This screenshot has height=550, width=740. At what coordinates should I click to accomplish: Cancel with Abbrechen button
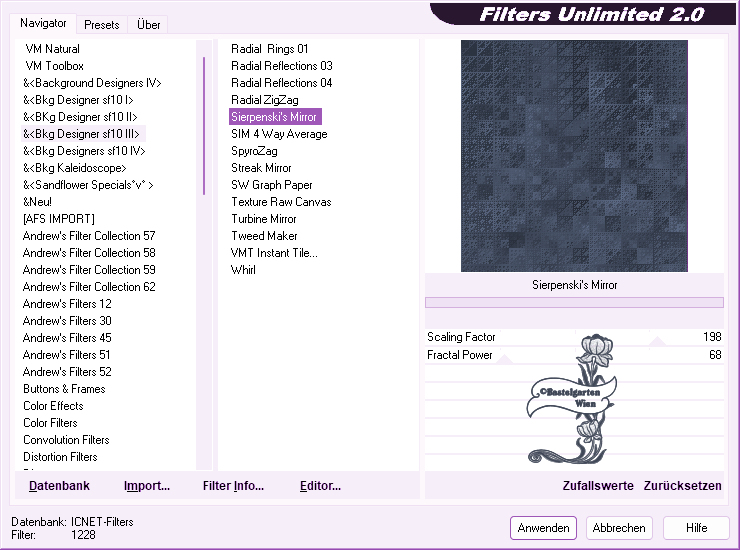pyautogui.click(x=619, y=527)
